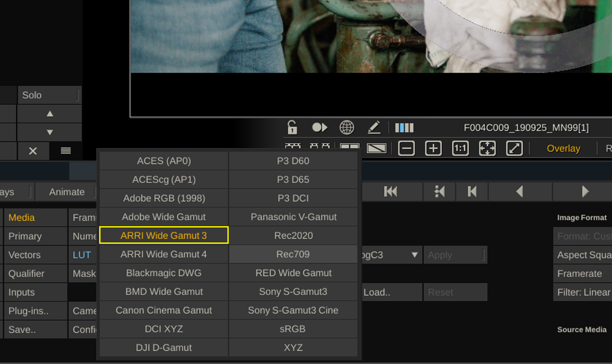Screen dimensions: 612x364
Task: Delete the layer with the X button
Action: 33,151
